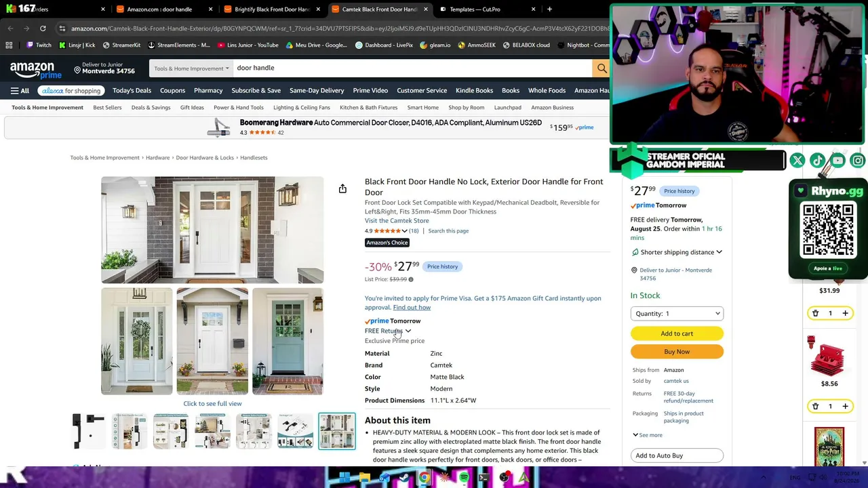
Task: Increase quantity of the $31.99 cart item
Action: click(845, 313)
